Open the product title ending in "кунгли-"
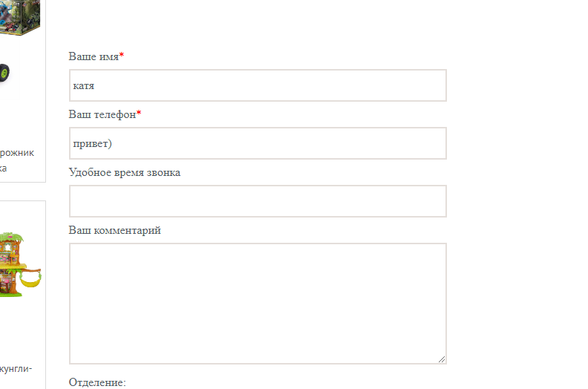Screen dimensions: 588x389 16,368
